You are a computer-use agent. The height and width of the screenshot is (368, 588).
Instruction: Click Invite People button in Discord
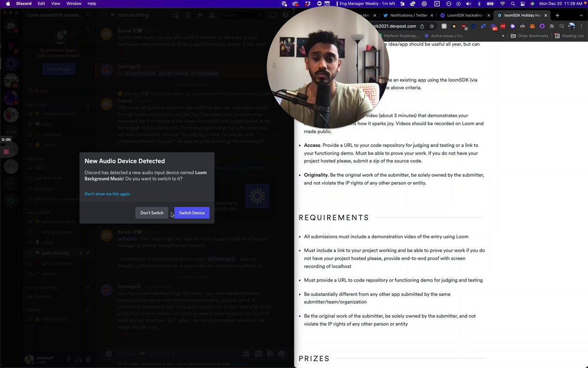[x=59, y=69]
